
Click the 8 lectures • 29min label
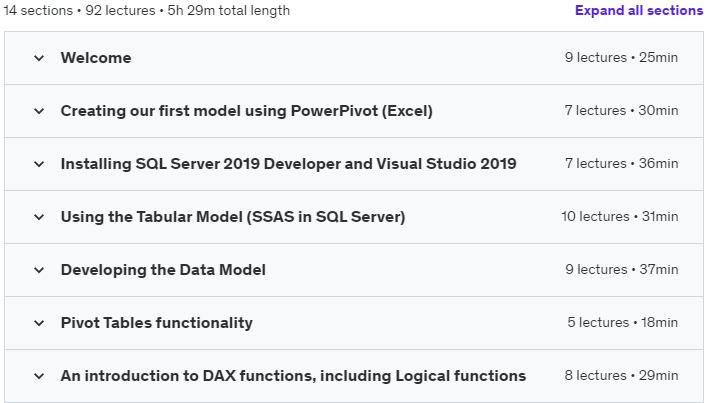[x=621, y=376]
